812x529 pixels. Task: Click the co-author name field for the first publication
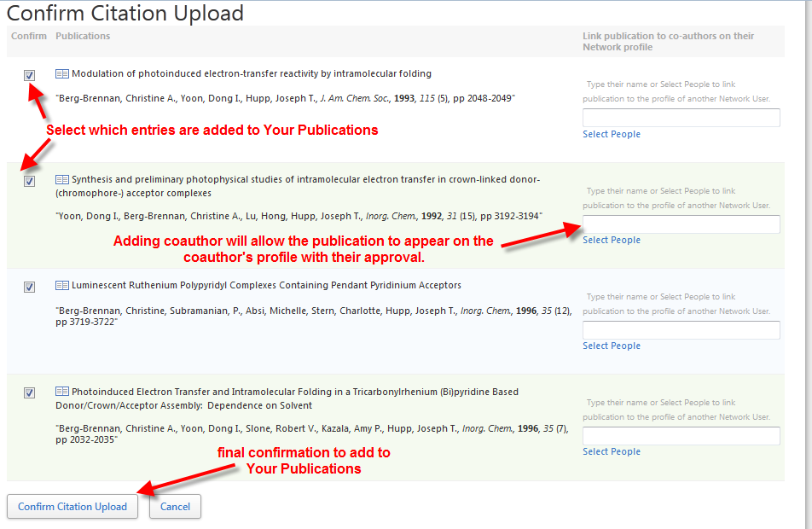681,117
